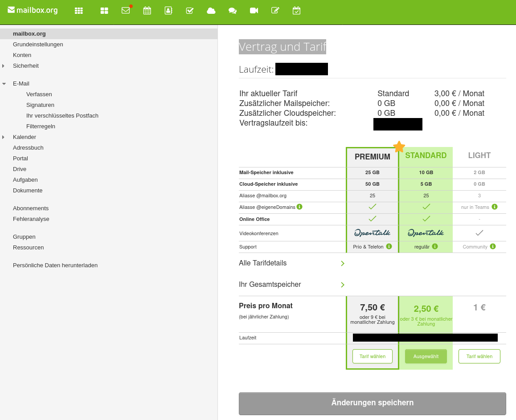Expand the 'Alle Tarifdetails' section

tap(343, 263)
